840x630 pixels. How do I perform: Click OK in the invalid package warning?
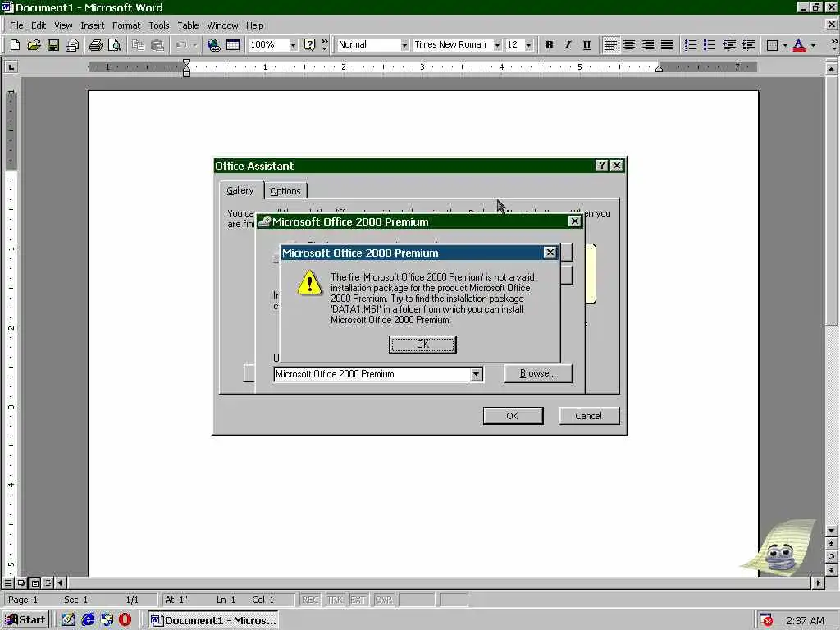pos(422,345)
